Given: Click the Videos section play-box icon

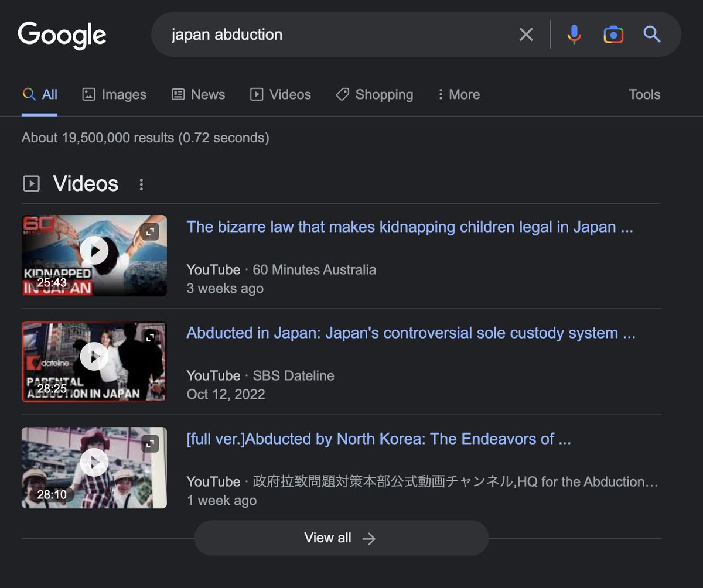Looking at the screenshot, I should (x=31, y=184).
